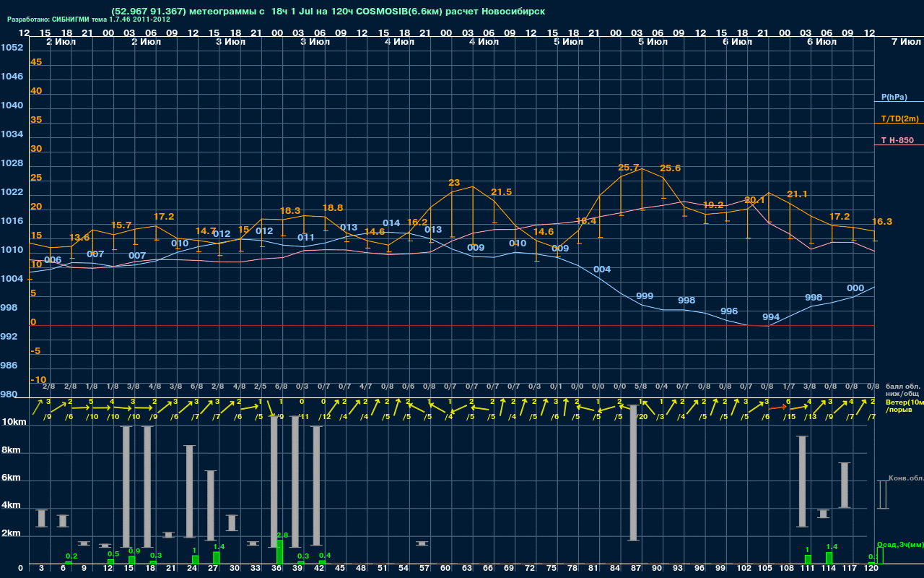Click the 0.5 precipitation value

pyautogui.click(x=113, y=554)
